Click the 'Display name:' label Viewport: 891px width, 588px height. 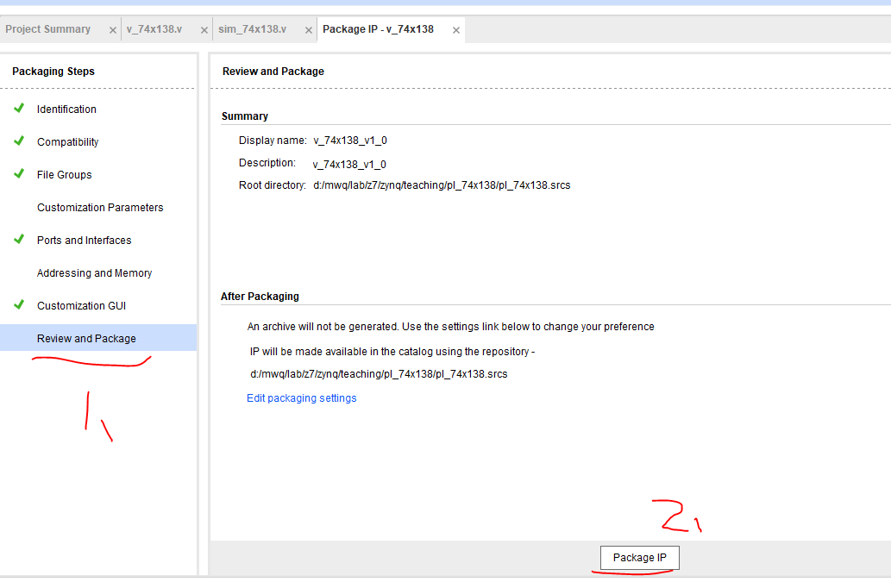click(x=273, y=141)
